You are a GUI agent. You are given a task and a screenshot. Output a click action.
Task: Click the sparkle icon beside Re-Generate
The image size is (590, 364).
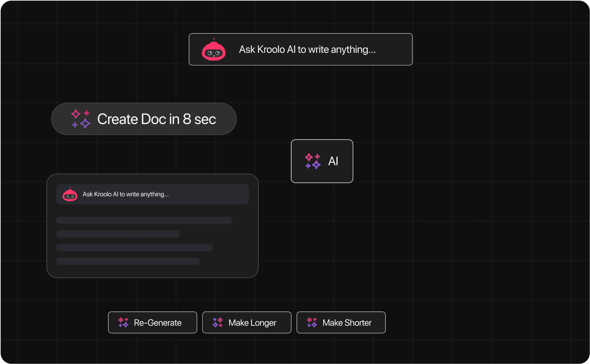[x=123, y=322]
